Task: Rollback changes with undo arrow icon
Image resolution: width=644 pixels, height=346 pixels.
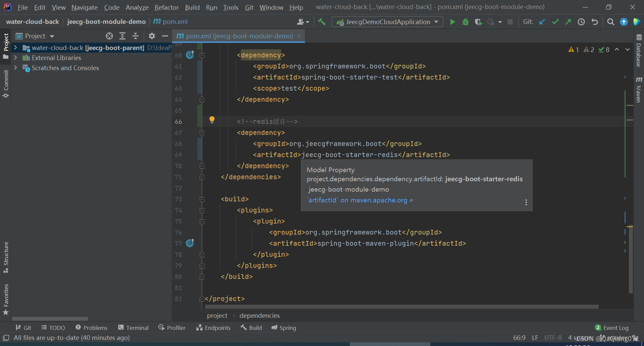Action: [x=595, y=22]
